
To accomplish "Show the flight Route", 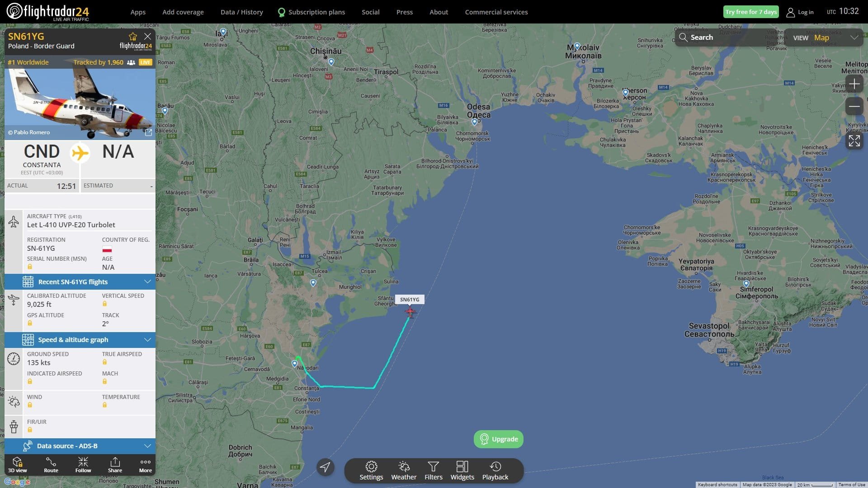I will (x=51, y=465).
